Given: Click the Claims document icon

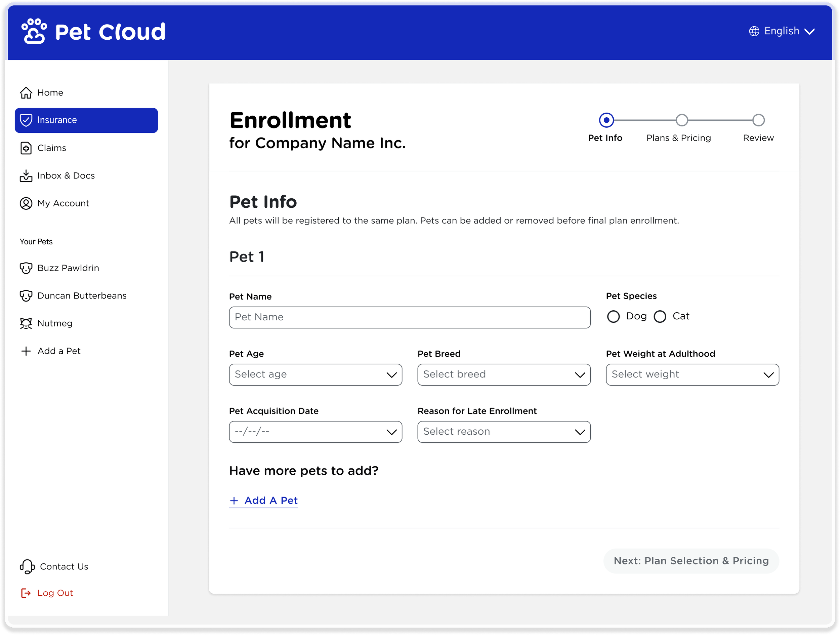Looking at the screenshot, I should point(26,148).
